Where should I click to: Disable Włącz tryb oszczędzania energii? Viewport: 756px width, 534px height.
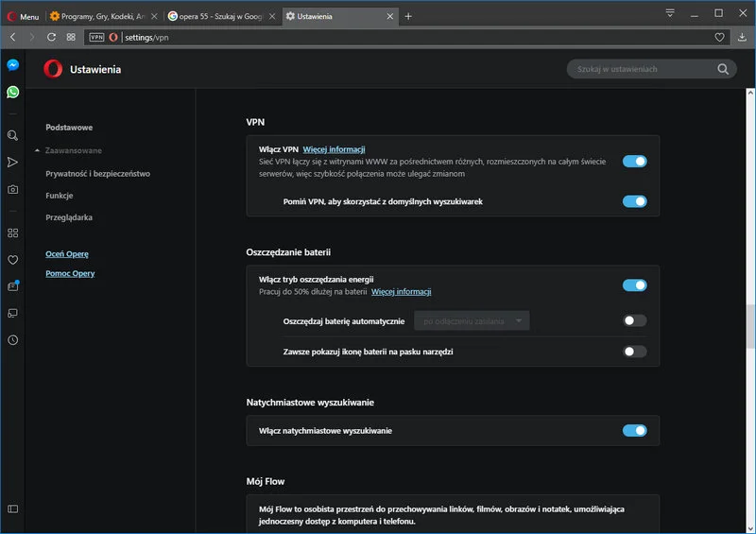[x=634, y=285]
